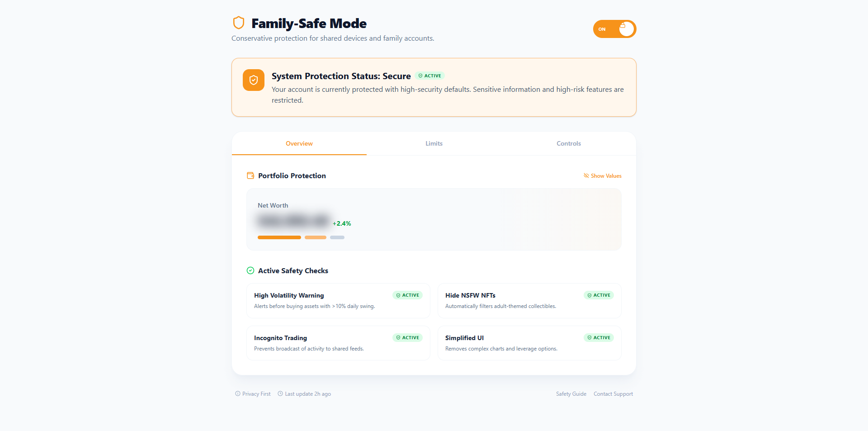868x431 pixels.
Task: Toggle Incognito Trading ACTIVE badge
Action: click(407, 338)
